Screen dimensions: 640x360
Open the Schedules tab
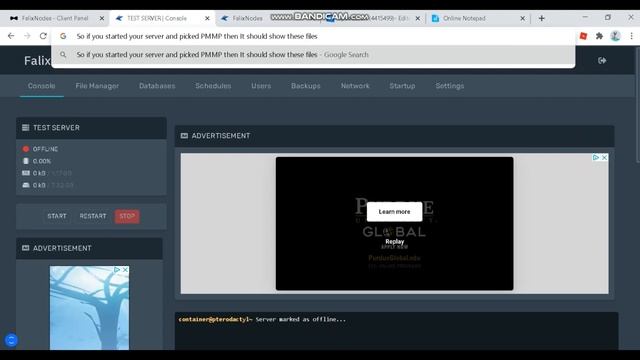click(213, 86)
